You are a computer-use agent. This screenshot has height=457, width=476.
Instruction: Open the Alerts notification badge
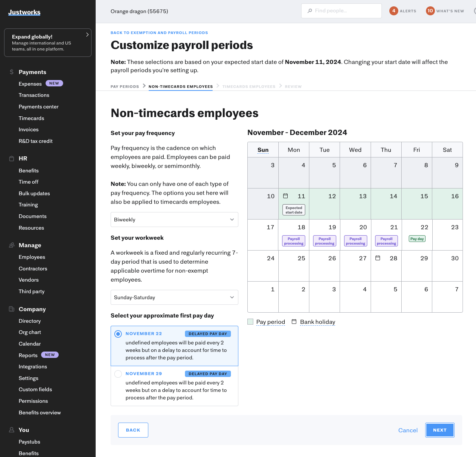(393, 11)
